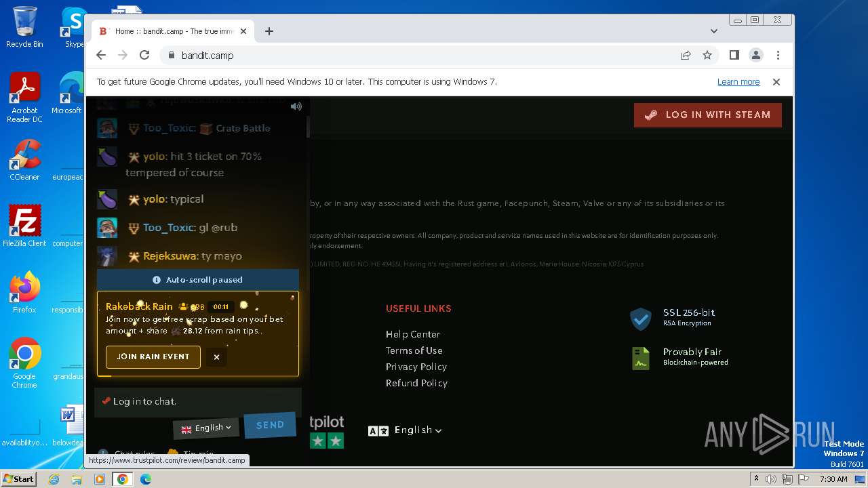Click the system volume tray icon
The width and height of the screenshot is (868, 488).
pos(771,479)
